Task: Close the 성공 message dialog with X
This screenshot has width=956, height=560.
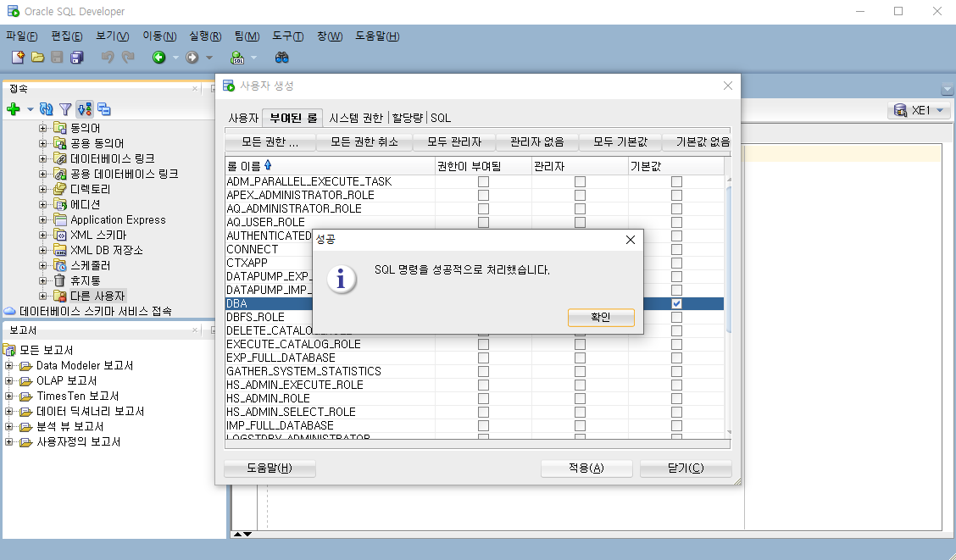Action: (x=631, y=240)
